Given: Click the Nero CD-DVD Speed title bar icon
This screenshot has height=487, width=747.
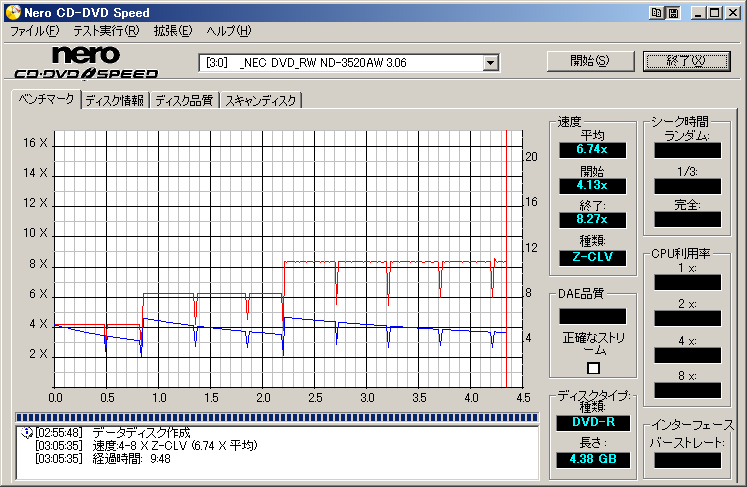Looking at the screenshot, I should [x=11, y=12].
